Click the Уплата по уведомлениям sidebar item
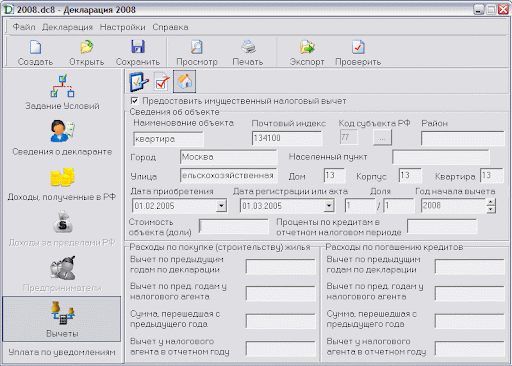The image size is (512, 366). coord(62,352)
